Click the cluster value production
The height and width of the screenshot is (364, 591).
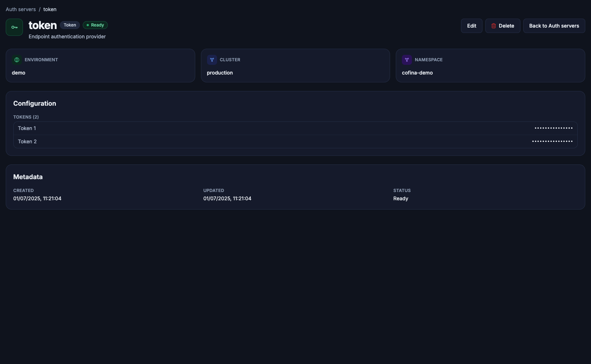[x=220, y=73]
